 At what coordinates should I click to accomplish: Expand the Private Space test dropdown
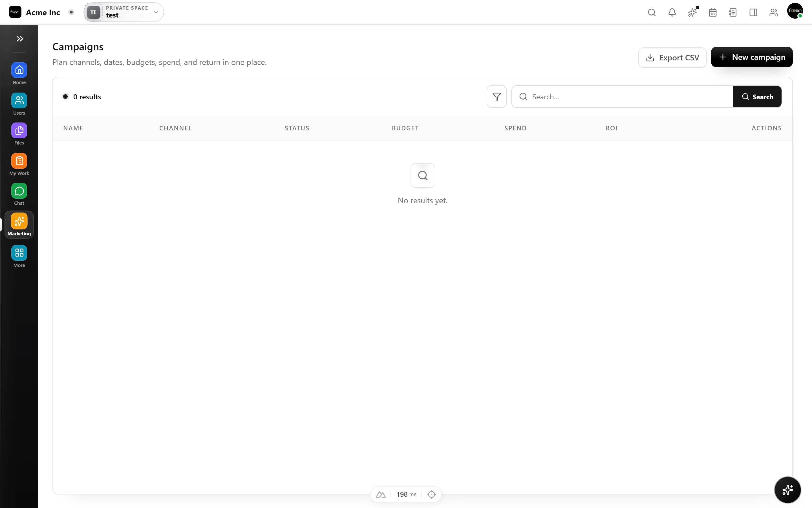coord(124,12)
